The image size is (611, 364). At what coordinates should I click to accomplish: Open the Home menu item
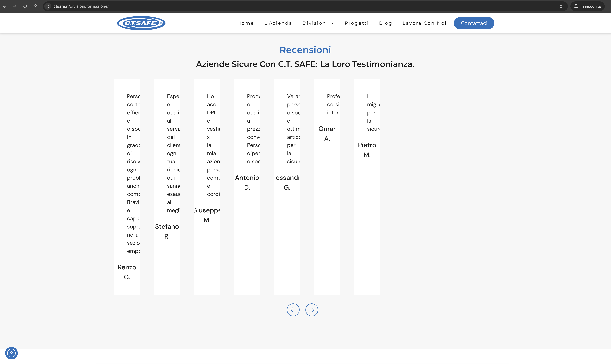point(245,23)
